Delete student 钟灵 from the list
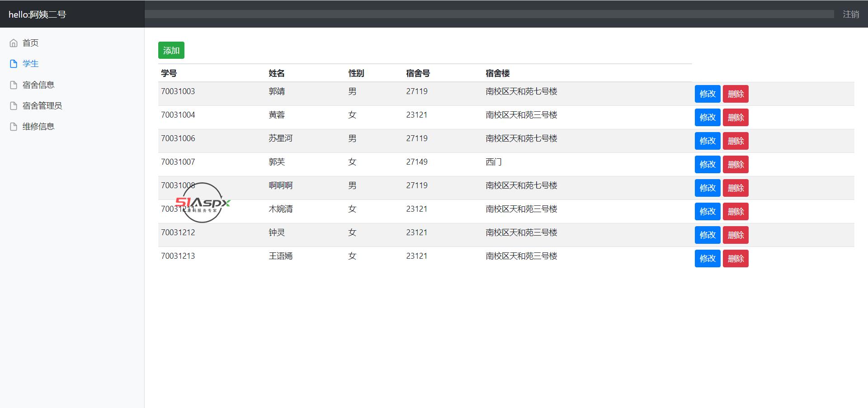The height and width of the screenshot is (408, 868). [735, 235]
